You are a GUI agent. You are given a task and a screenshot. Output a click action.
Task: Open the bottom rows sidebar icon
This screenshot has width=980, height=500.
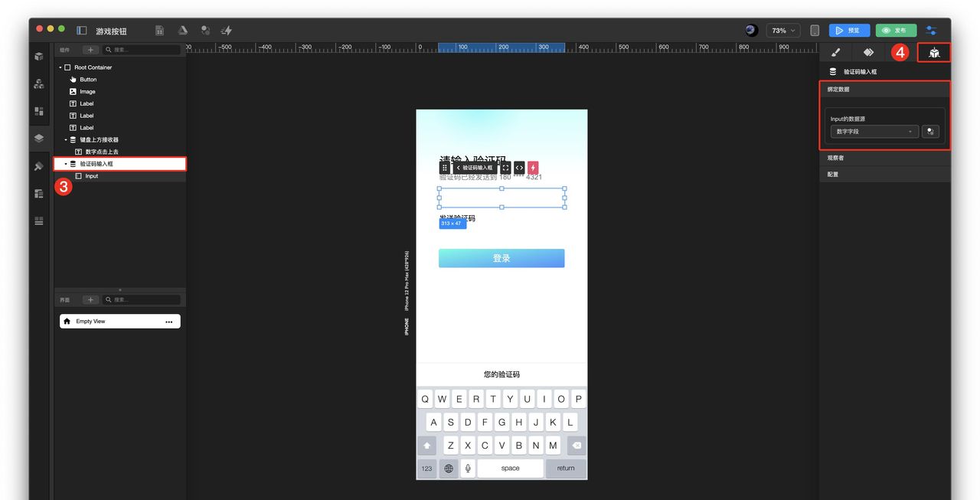coord(38,221)
